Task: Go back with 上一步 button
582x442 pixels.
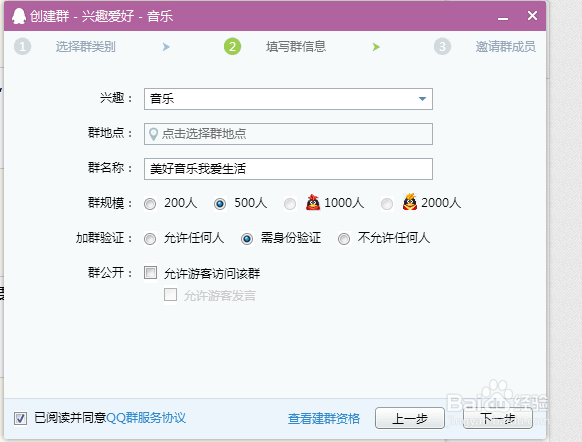Action: pyautogui.click(x=410, y=418)
